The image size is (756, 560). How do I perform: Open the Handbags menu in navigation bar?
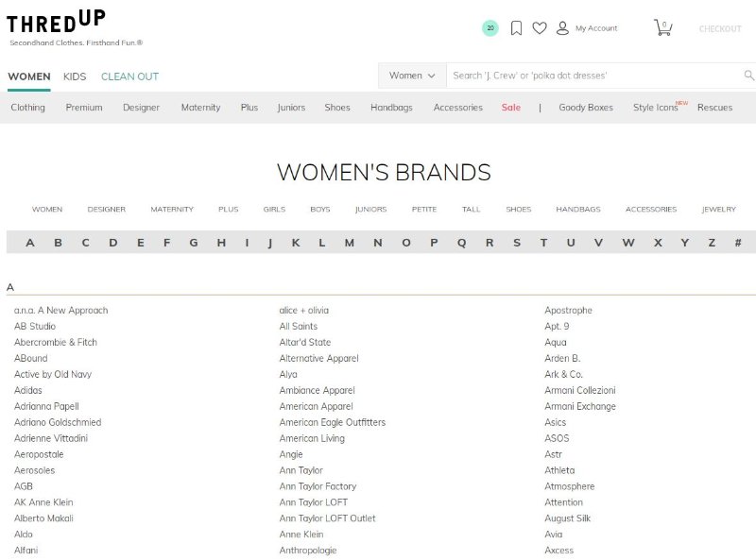[391, 108]
